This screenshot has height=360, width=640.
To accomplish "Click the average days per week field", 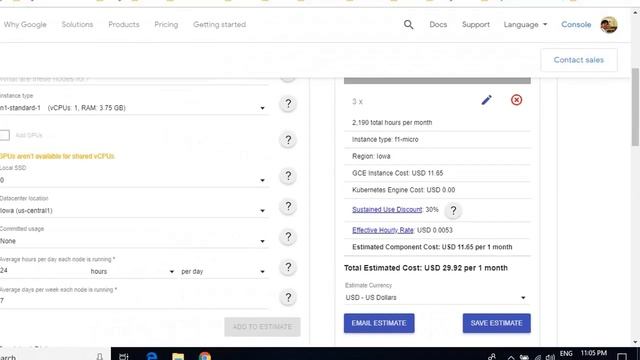I will coord(133,301).
